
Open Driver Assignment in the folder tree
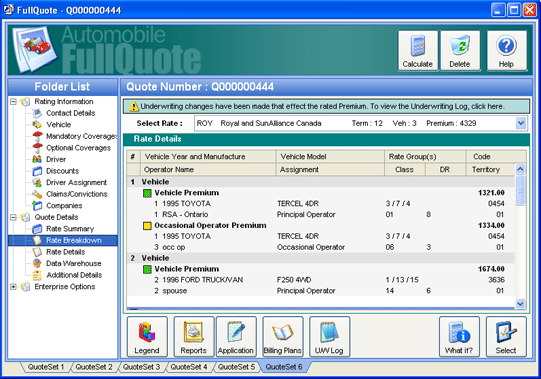click(76, 182)
